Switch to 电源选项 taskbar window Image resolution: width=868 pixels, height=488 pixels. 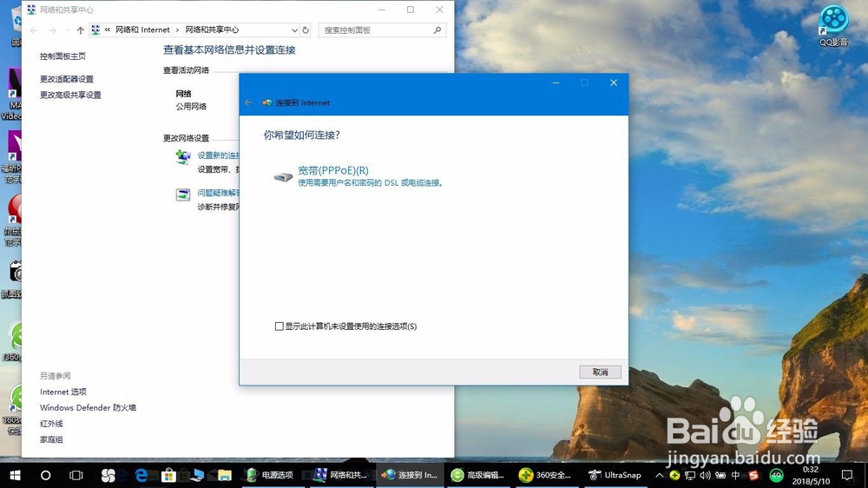point(270,475)
